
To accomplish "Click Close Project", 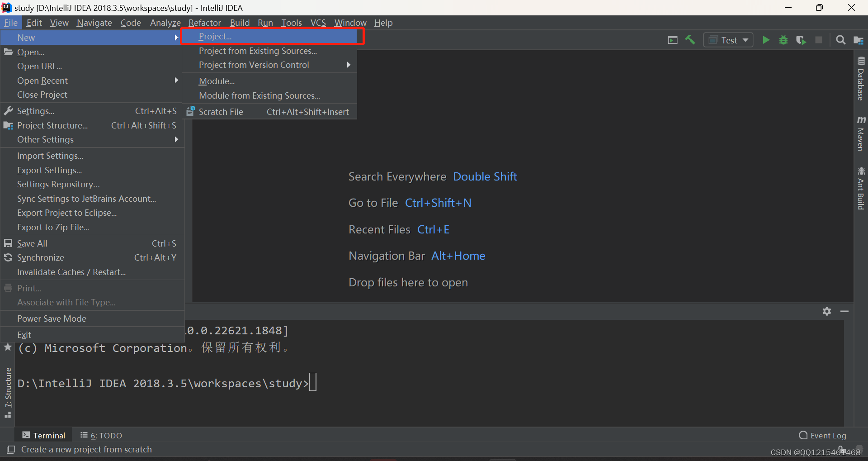I will (x=91, y=95).
